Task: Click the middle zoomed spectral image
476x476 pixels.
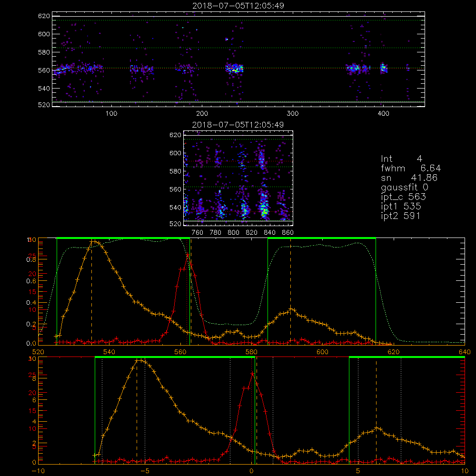Action: pos(238,178)
